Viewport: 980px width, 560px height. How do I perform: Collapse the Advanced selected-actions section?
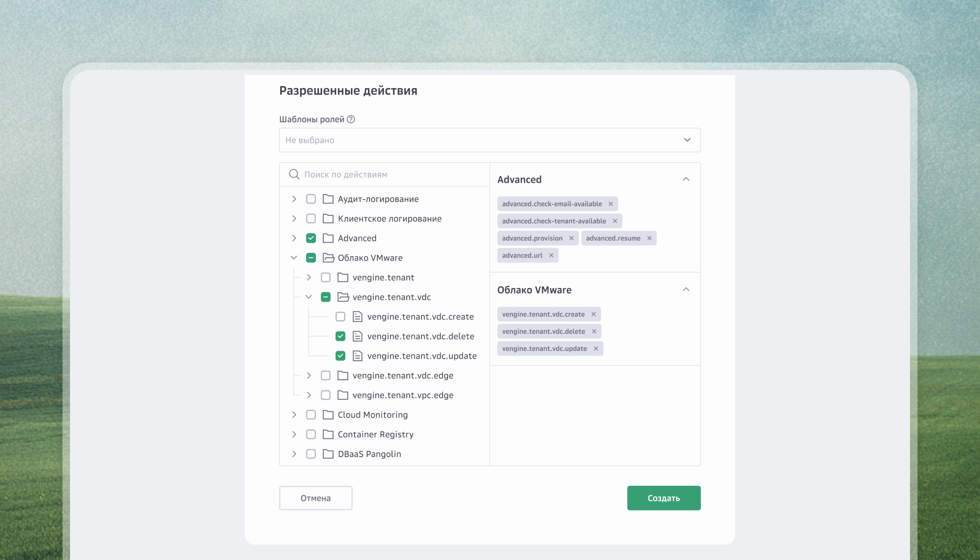pos(686,179)
